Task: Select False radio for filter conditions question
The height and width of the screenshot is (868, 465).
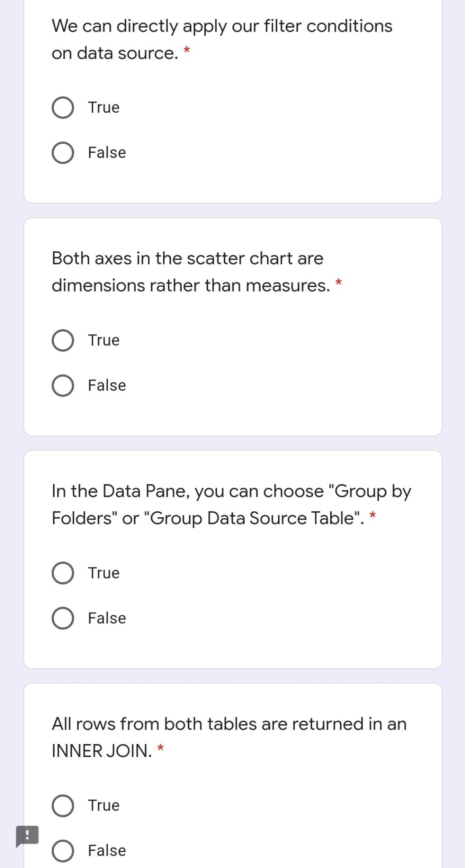Action: 63,153
